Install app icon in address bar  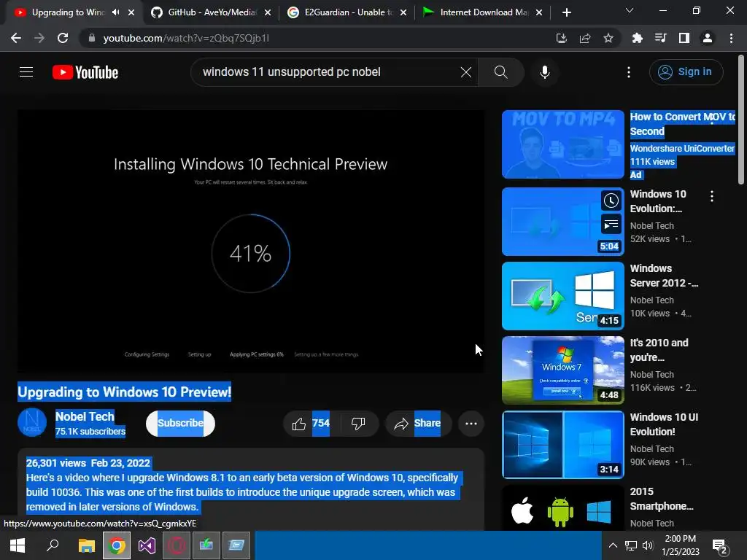pyautogui.click(x=561, y=38)
